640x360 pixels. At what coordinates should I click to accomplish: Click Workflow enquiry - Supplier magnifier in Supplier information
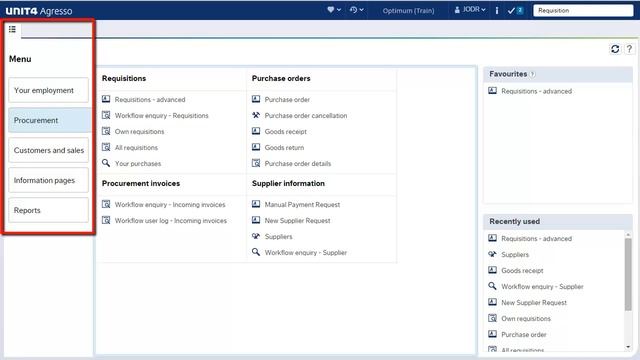click(x=256, y=252)
